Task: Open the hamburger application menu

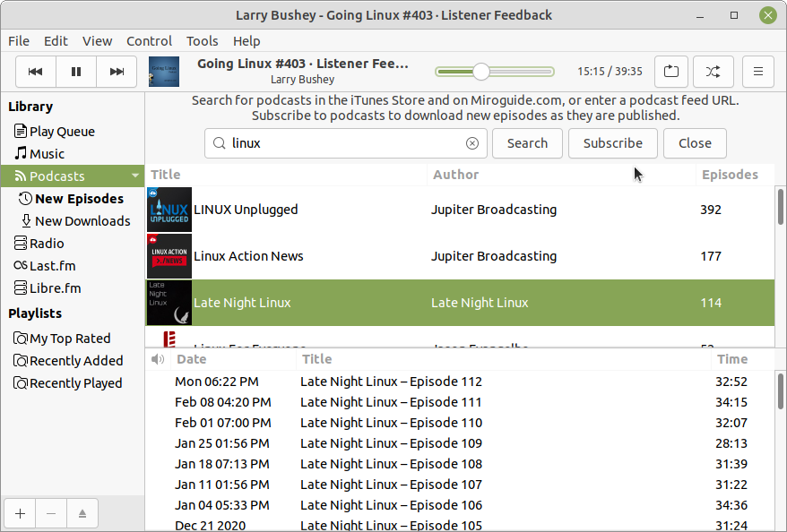Action: coord(758,72)
